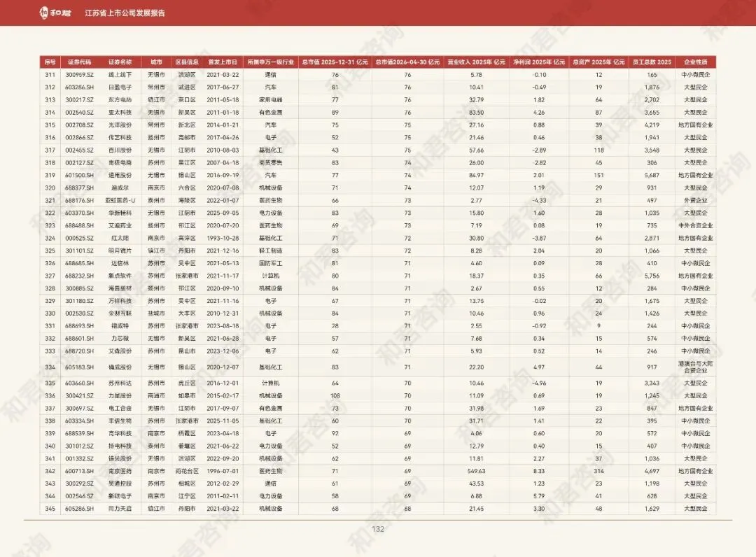Click the 证券名称 column header

click(x=120, y=62)
